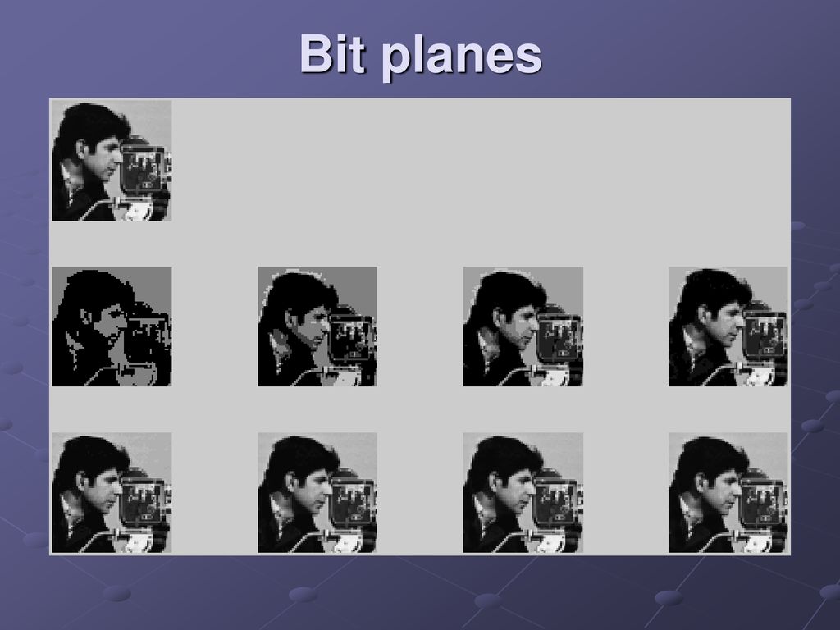This screenshot has height=630, width=840.
Task: Click purple slide background below the gray panel
Action: (x=420, y=592)
